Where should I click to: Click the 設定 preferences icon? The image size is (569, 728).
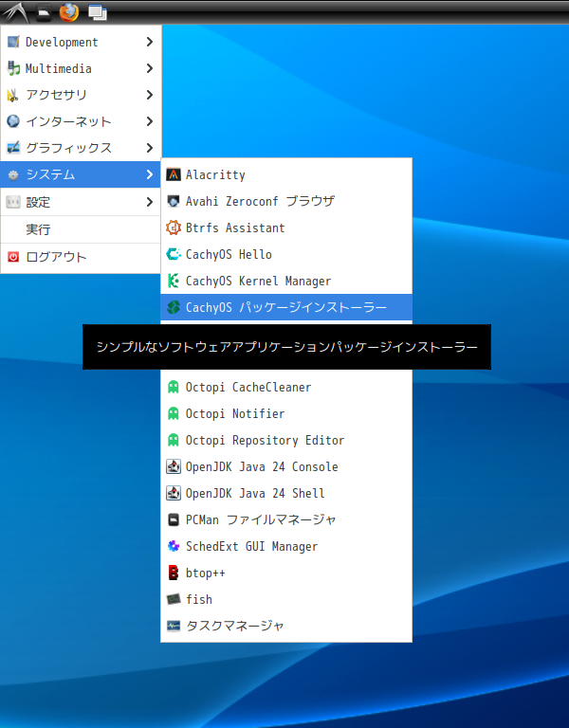[x=13, y=202]
